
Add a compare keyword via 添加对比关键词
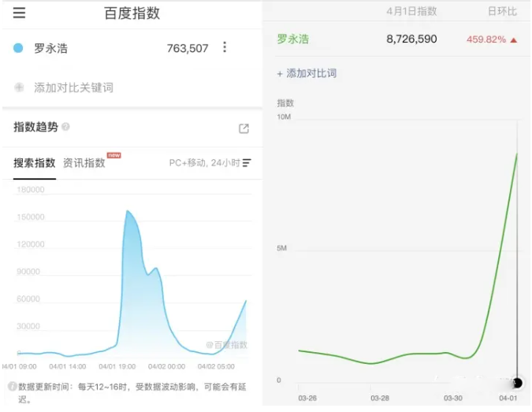click(73, 87)
